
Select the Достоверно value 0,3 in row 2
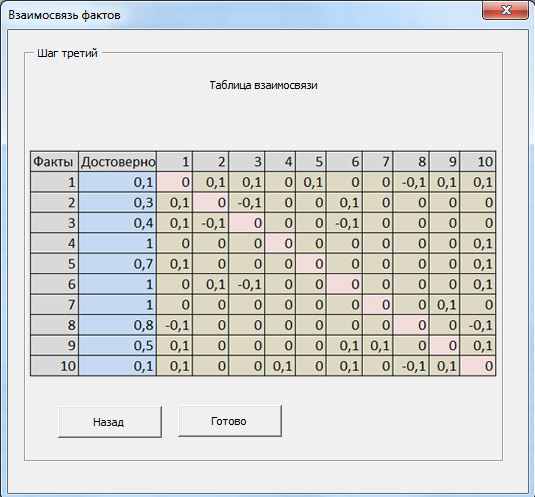(117, 203)
